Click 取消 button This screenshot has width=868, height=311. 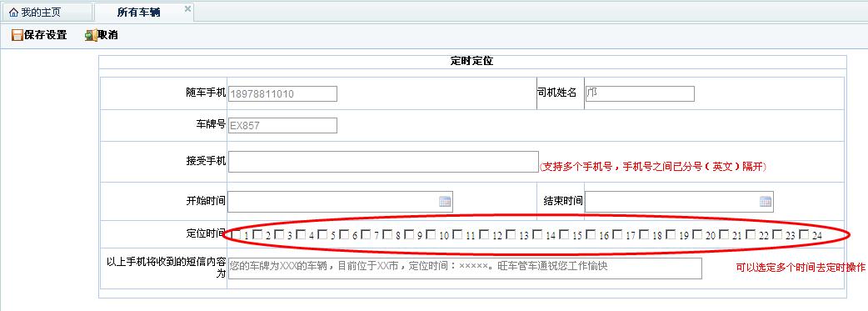102,35
